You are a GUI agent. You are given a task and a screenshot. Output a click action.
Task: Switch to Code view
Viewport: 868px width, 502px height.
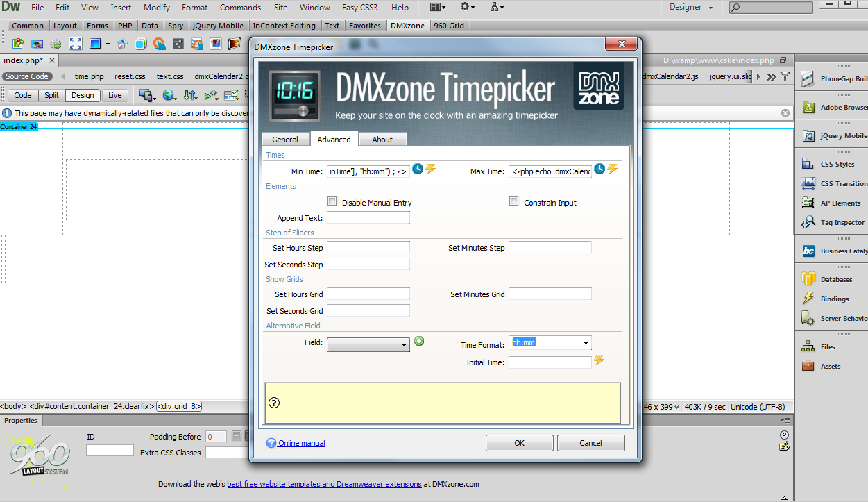pos(23,96)
